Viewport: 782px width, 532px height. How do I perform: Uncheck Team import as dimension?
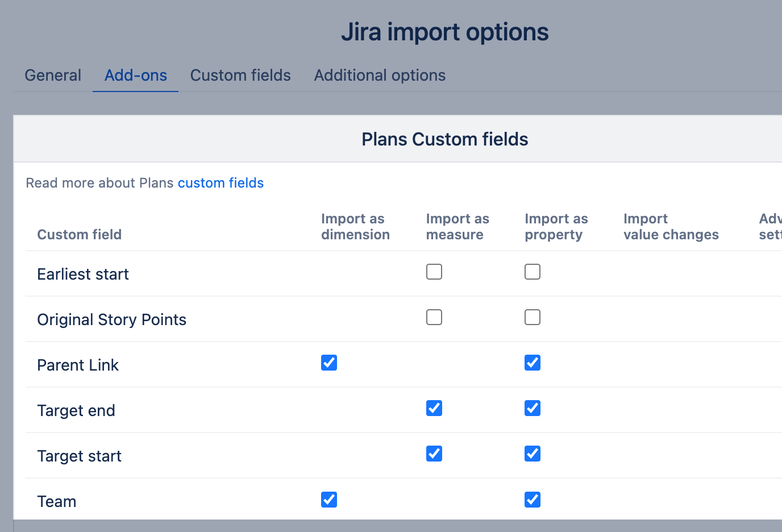(329, 500)
